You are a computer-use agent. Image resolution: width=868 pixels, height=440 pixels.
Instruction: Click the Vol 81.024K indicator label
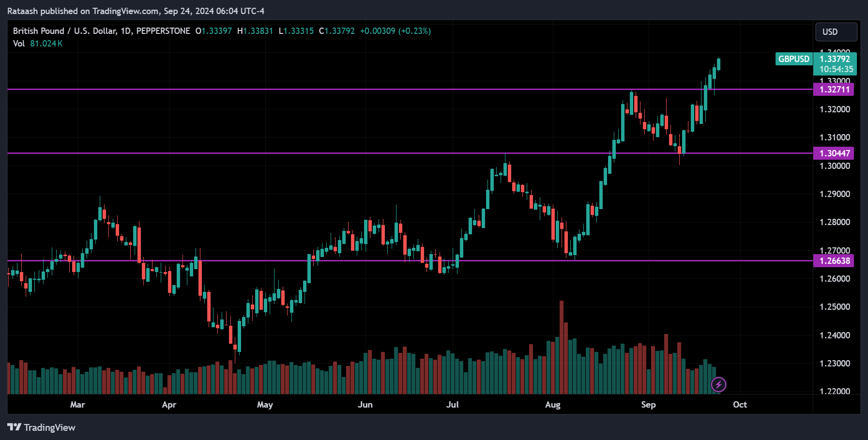tap(38, 44)
